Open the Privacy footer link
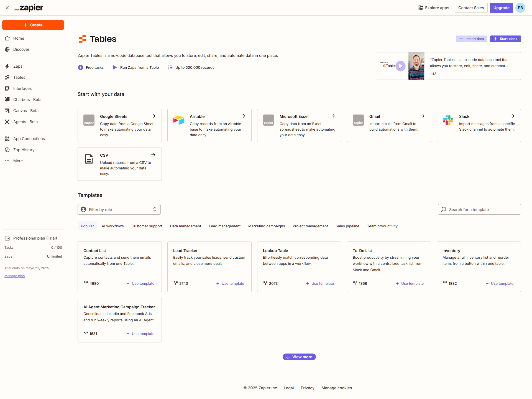 308,388
